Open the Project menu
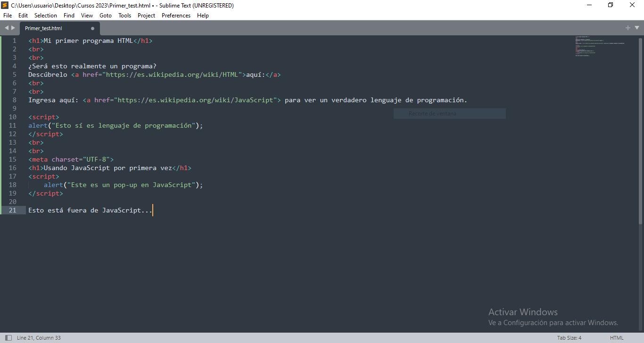This screenshot has height=343, width=644. (x=146, y=15)
